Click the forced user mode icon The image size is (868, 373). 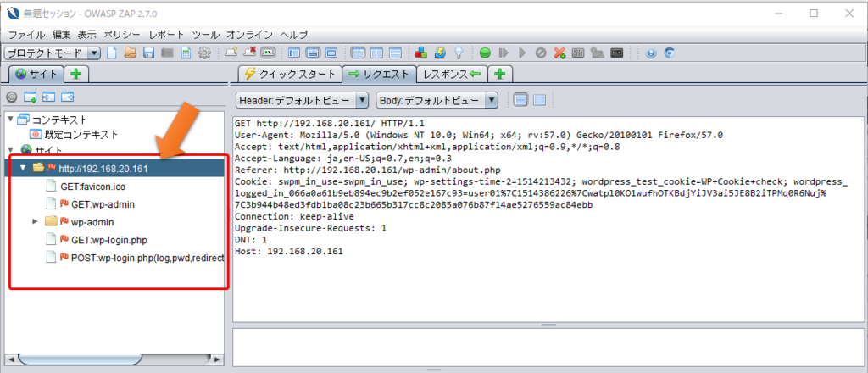coord(598,53)
